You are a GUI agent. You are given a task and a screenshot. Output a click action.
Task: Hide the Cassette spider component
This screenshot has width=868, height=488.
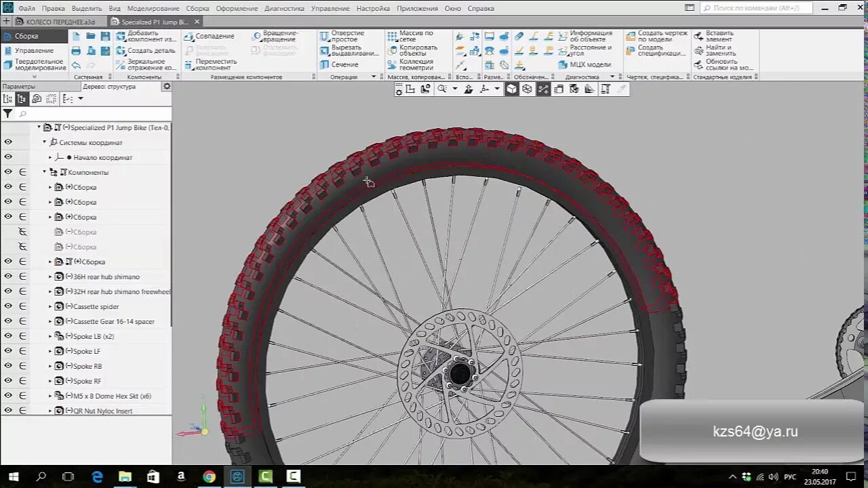8,306
